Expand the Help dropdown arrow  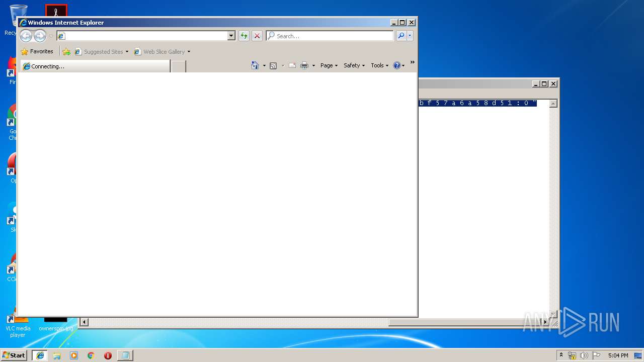[404, 66]
